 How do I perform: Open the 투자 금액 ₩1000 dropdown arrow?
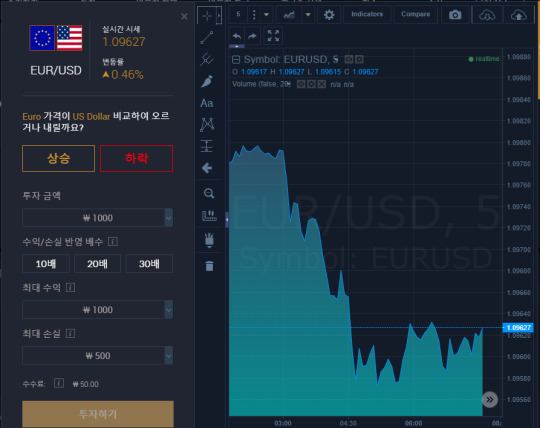click(168, 218)
